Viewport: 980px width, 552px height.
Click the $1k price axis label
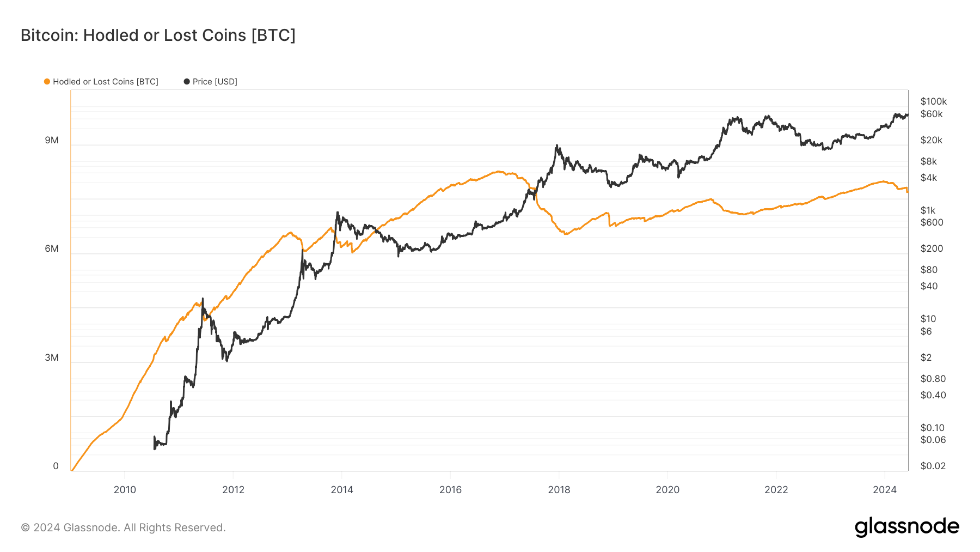(x=928, y=210)
